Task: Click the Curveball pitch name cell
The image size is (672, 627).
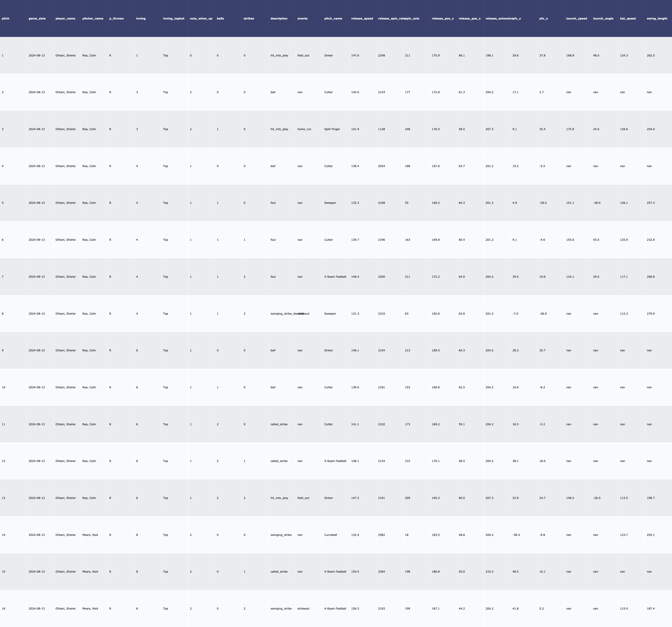Action: (330, 535)
